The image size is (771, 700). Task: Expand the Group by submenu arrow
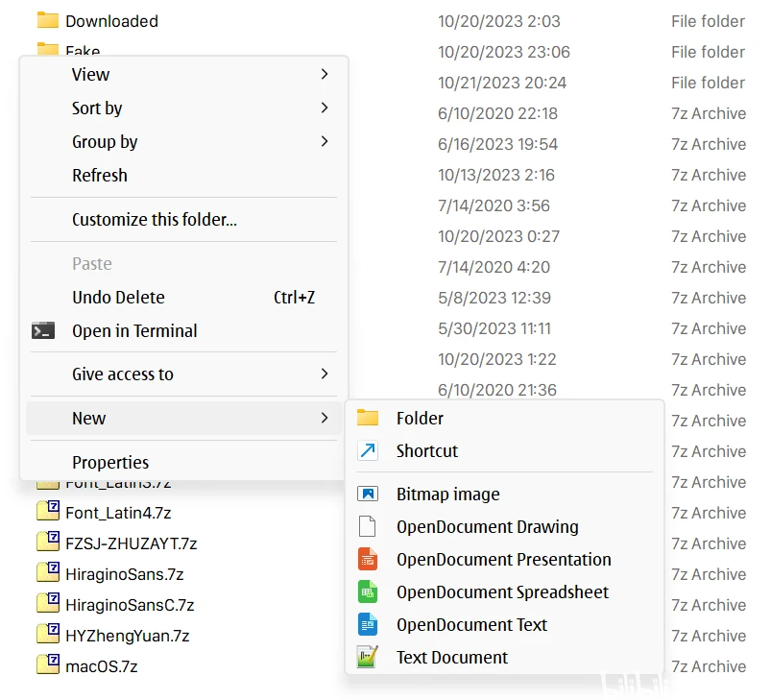[325, 141]
